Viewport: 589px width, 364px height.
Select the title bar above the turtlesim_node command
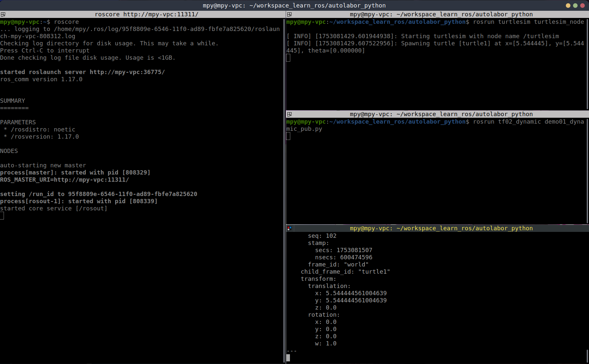pos(441,14)
